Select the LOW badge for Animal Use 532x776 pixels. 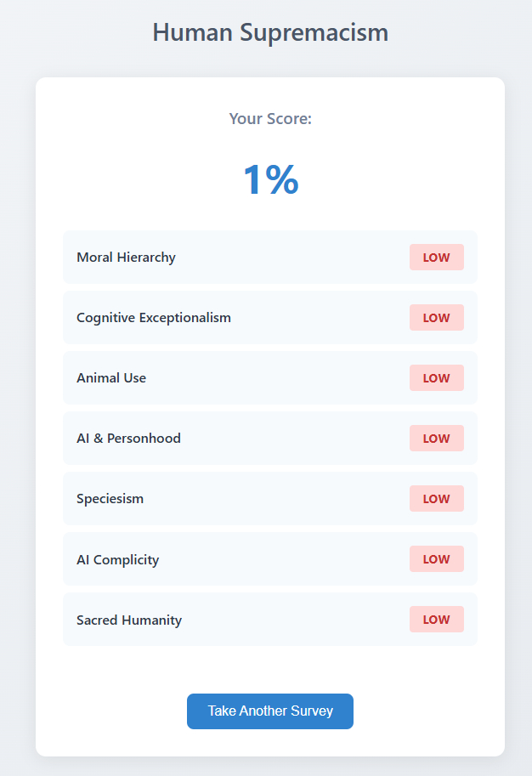click(x=436, y=378)
